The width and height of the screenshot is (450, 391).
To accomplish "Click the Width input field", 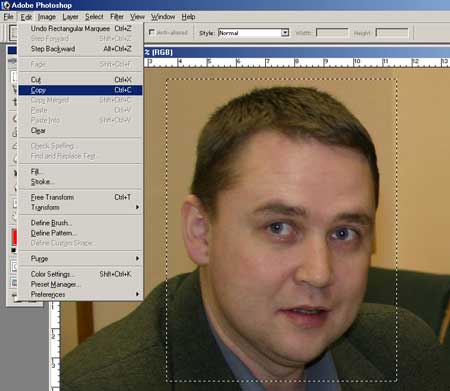I will pyautogui.click(x=332, y=33).
